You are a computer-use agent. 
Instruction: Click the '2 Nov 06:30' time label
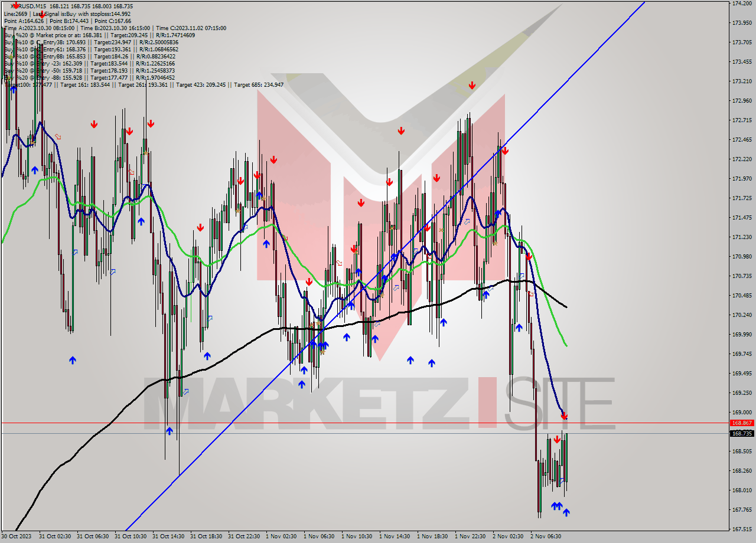coord(546,537)
